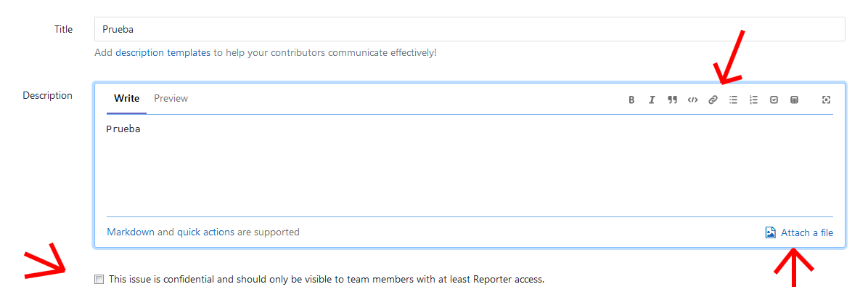This screenshot has height=300, width=868.
Task: Mark this issue as confidential
Action: (99, 279)
